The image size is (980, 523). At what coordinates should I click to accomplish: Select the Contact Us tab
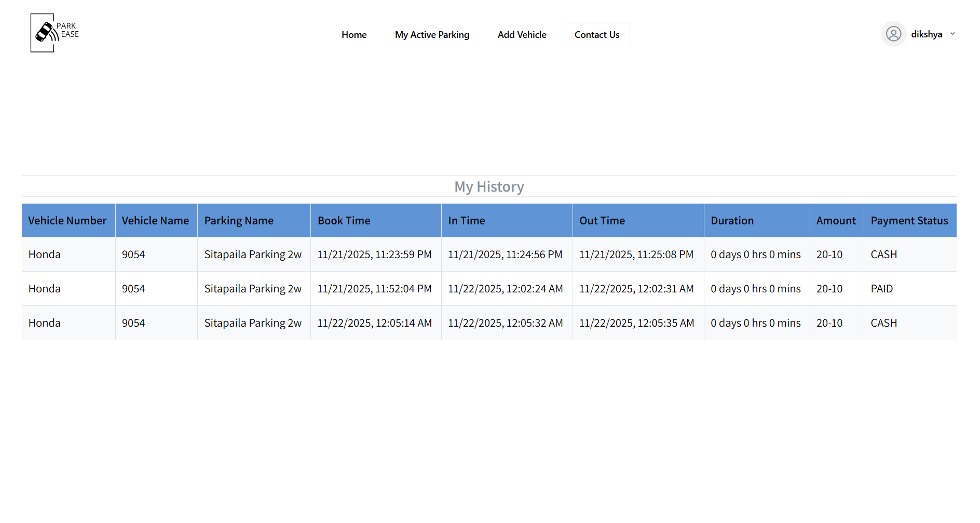596,34
